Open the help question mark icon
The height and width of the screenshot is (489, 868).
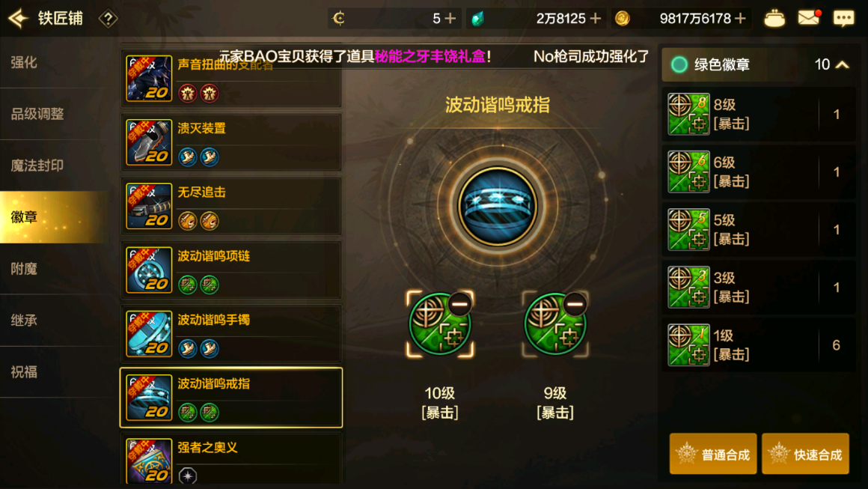108,19
